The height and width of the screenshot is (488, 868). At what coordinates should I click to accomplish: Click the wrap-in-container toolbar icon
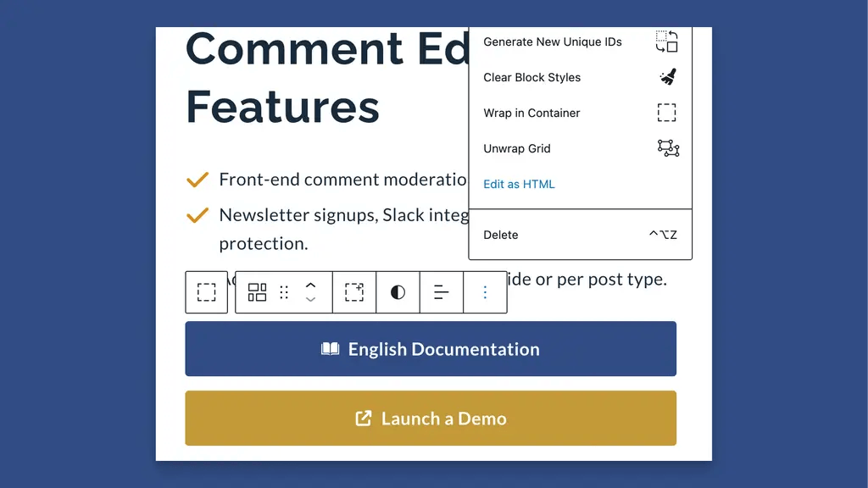pyautogui.click(x=353, y=291)
